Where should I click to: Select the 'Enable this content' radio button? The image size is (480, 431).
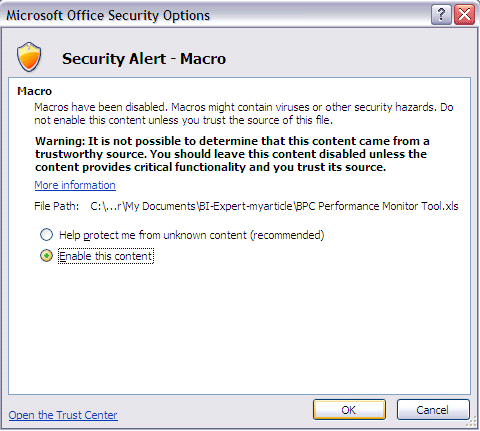(x=46, y=256)
